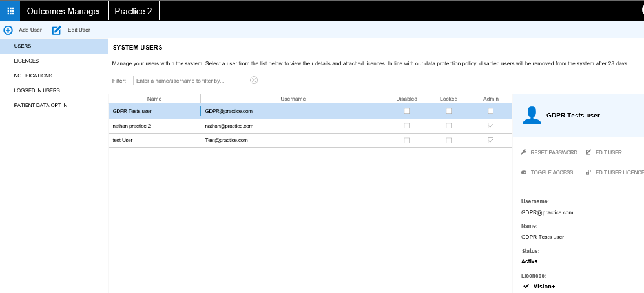Toggle Admin checkbox for test User
The height and width of the screenshot is (293, 644).
(x=490, y=140)
